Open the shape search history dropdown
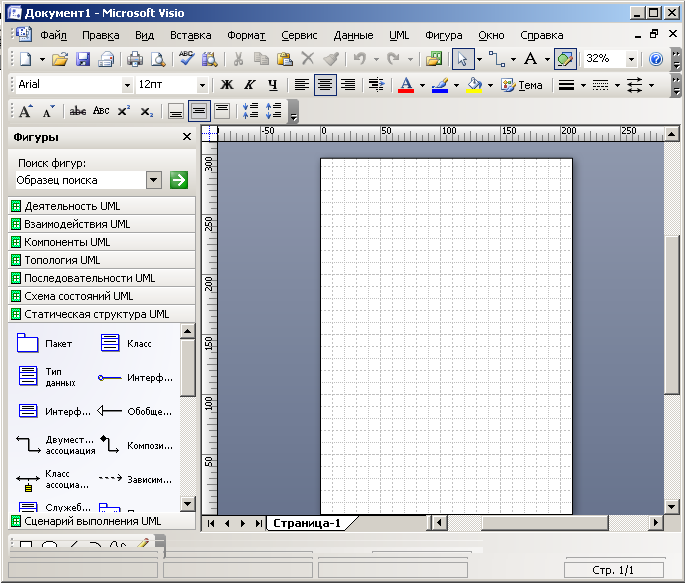This screenshot has width=685, height=583. pos(154,180)
